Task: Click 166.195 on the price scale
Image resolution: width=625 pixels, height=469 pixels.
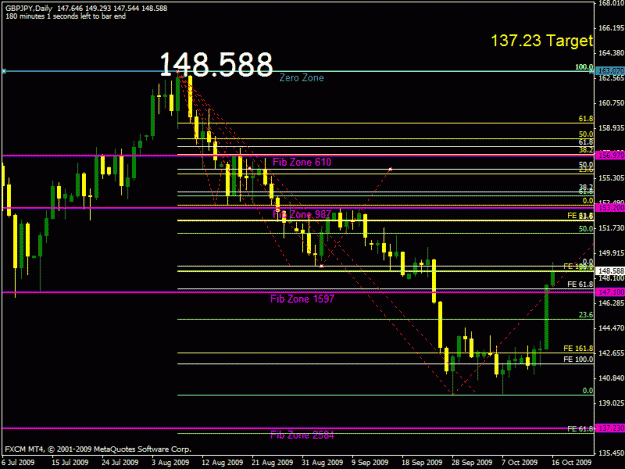Action: (x=611, y=28)
